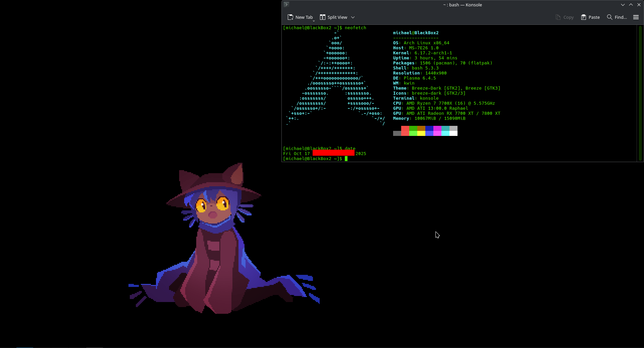Image resolution: width=644 pixels, height=348 pixels.
Task: Click the "Shell: bash 5.3.3" line
Action: [416, 68]
